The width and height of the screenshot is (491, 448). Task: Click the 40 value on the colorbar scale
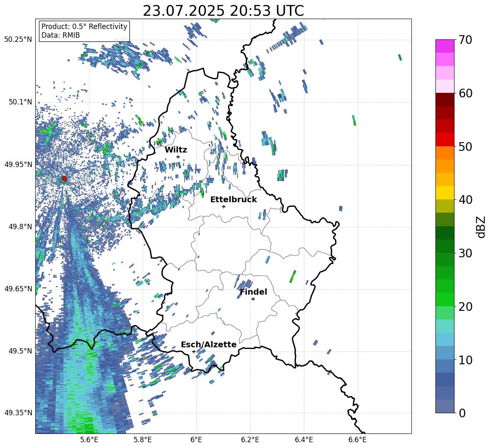(466, 200)
